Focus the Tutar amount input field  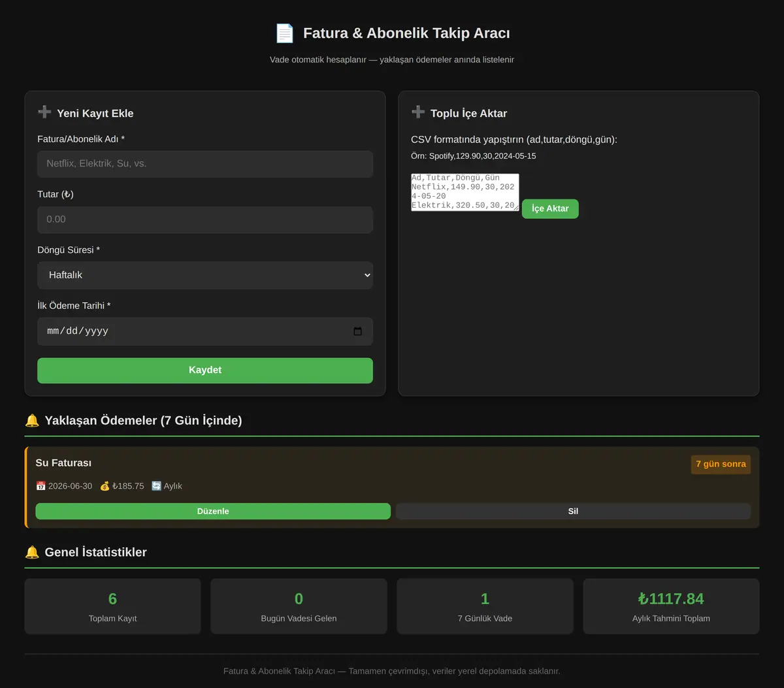coord(205,220)
